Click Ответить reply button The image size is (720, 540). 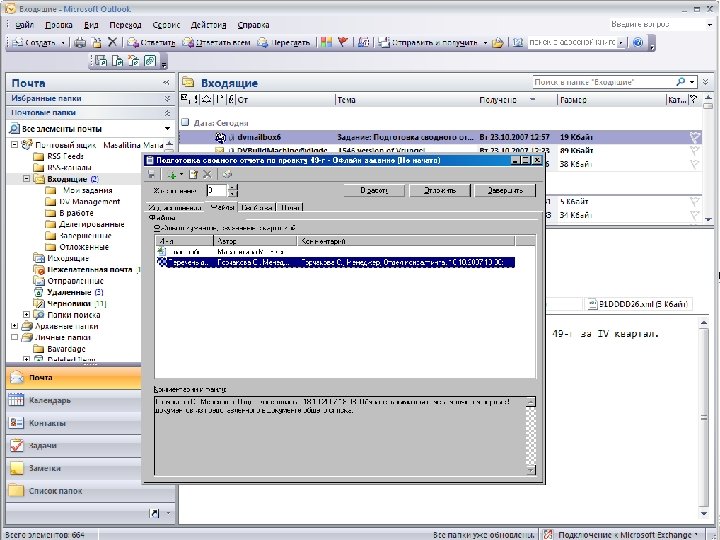pos(151,43)
